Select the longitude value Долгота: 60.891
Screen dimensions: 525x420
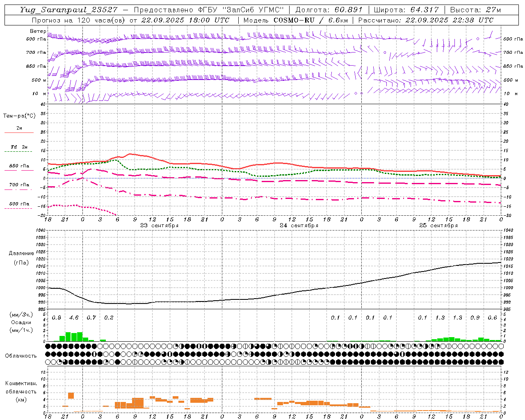click(329, 10)
